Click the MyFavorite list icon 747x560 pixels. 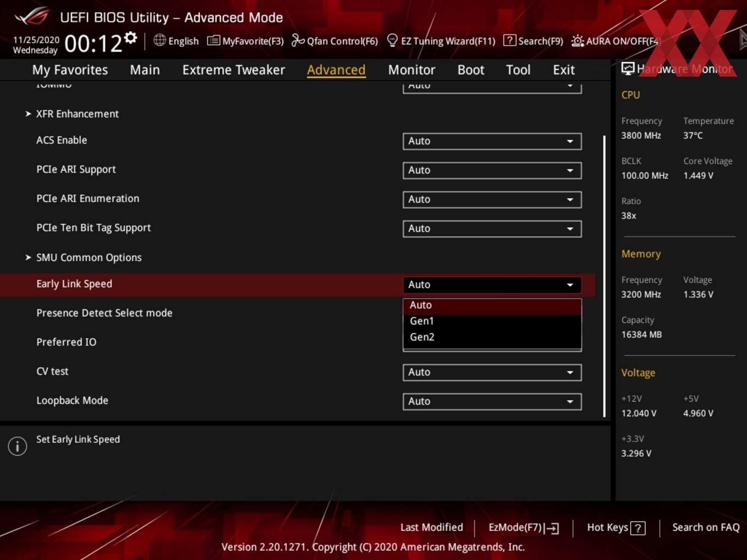(x=213, y=41)
